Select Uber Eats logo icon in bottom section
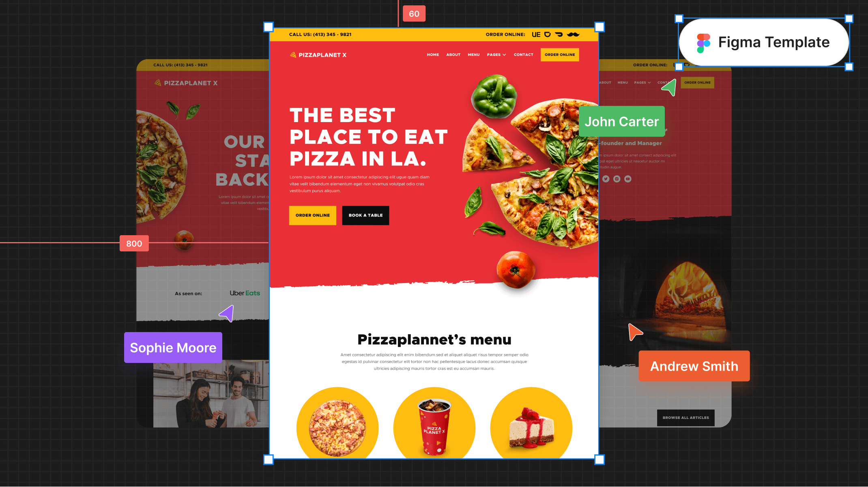The width and height of the screenshot is (868, 487). [x=245, y=293]
